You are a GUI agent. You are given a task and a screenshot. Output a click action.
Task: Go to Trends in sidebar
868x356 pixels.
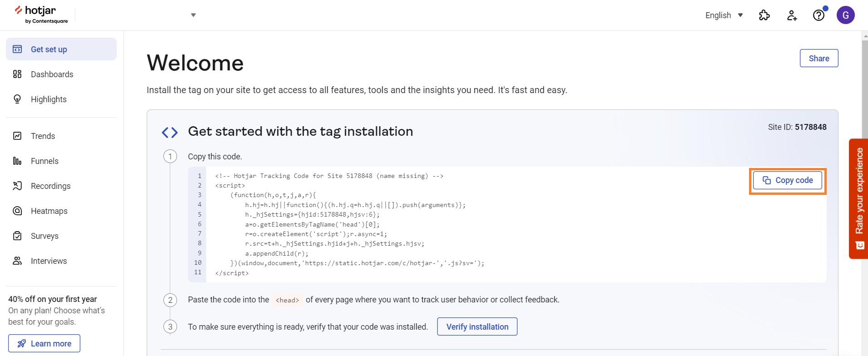[61, 136]
